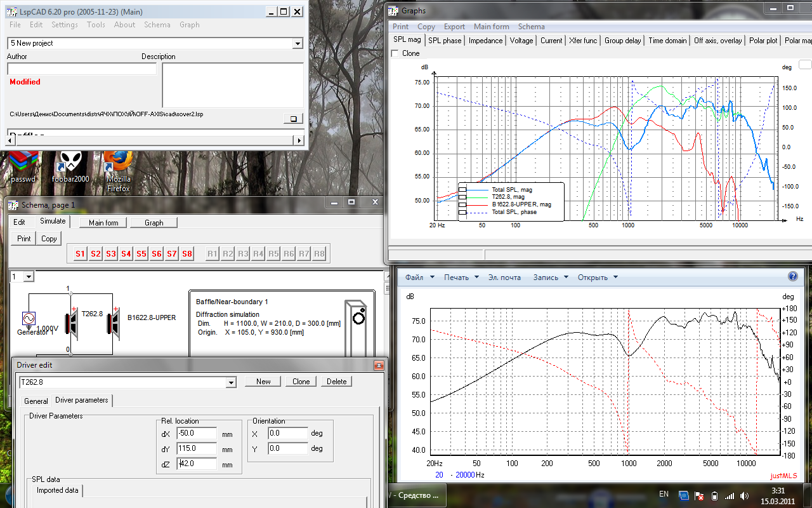Open Schema menu in LspCAD main window

pos(157,25)
